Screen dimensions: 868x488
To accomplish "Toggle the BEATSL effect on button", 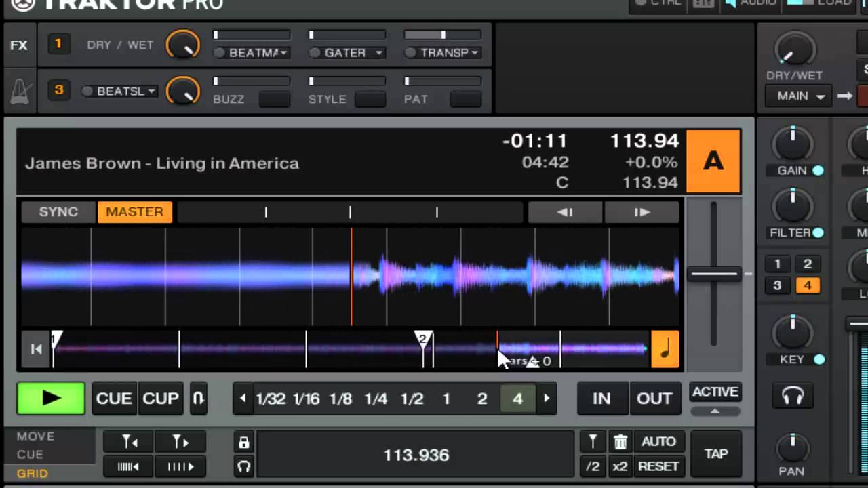I will pos(87,91).
